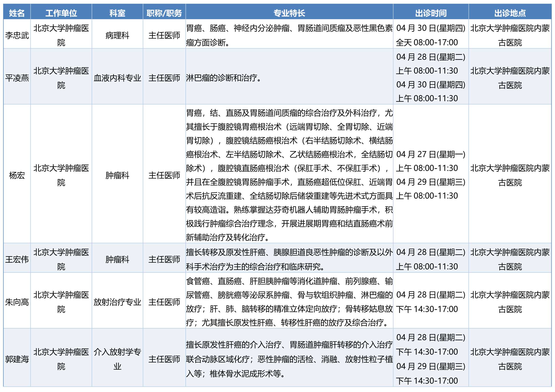Select the name cell 杨宏

[17, 175]
